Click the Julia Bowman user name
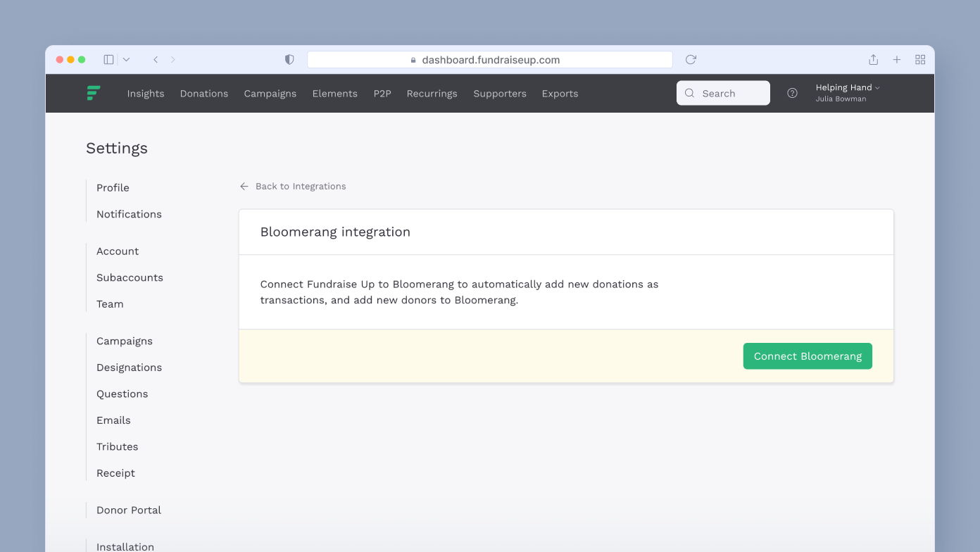This screenshot has width=980, height=552. pyautogui.click(x=841, y=99)
